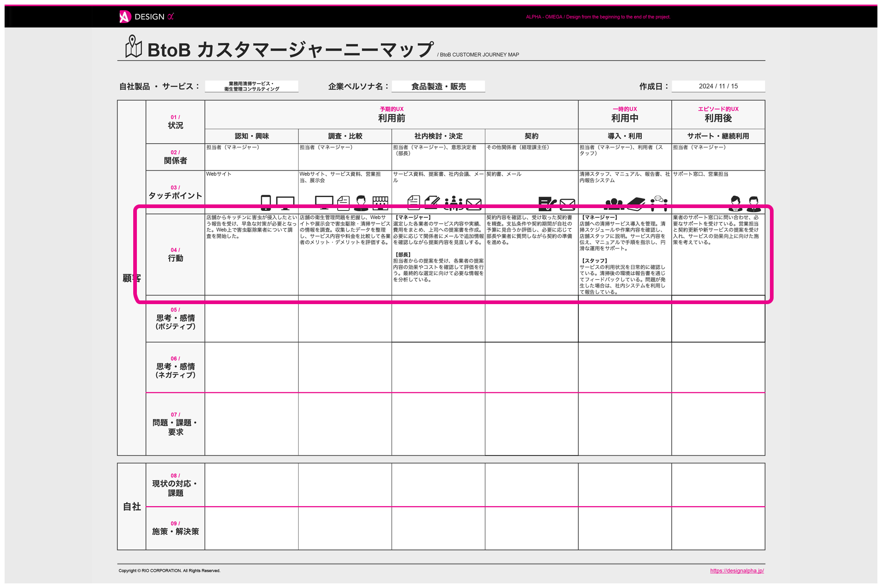
Task: Select the signed contract icon in 契約 column
Action: point(547,203)
